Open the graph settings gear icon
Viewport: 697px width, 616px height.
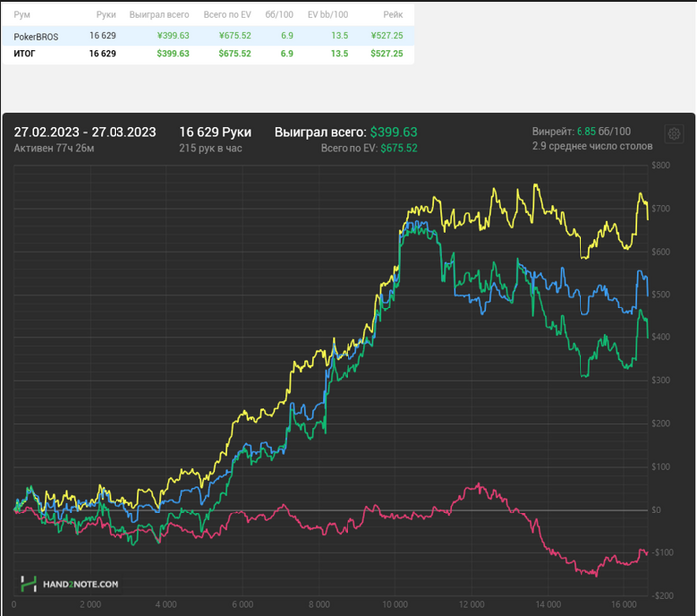[x=674, y=133]
